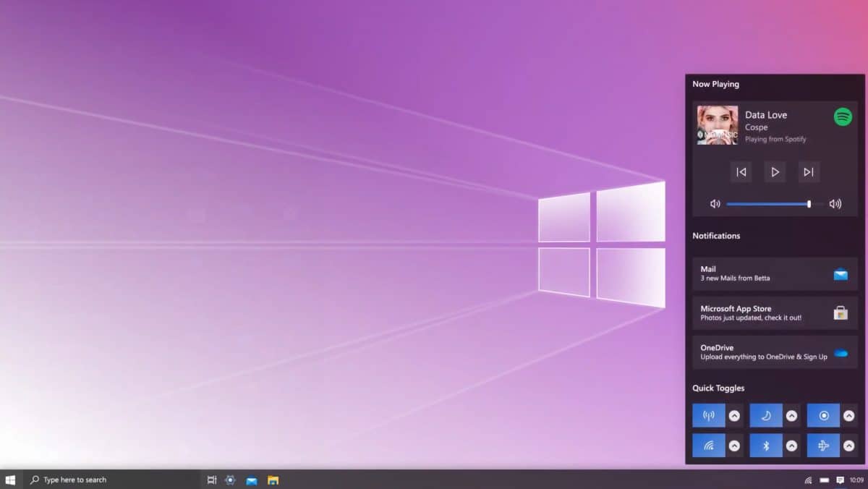Click the OneDrive cloud icon
The width and height of the screenshot is (868, 489).
[x=841, y=352]
